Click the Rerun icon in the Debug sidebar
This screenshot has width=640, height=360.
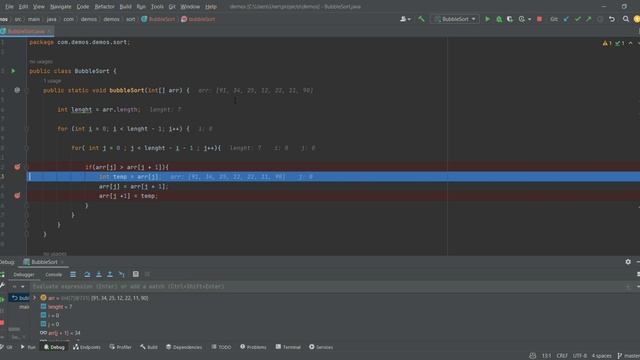click(x=2, y=275)
